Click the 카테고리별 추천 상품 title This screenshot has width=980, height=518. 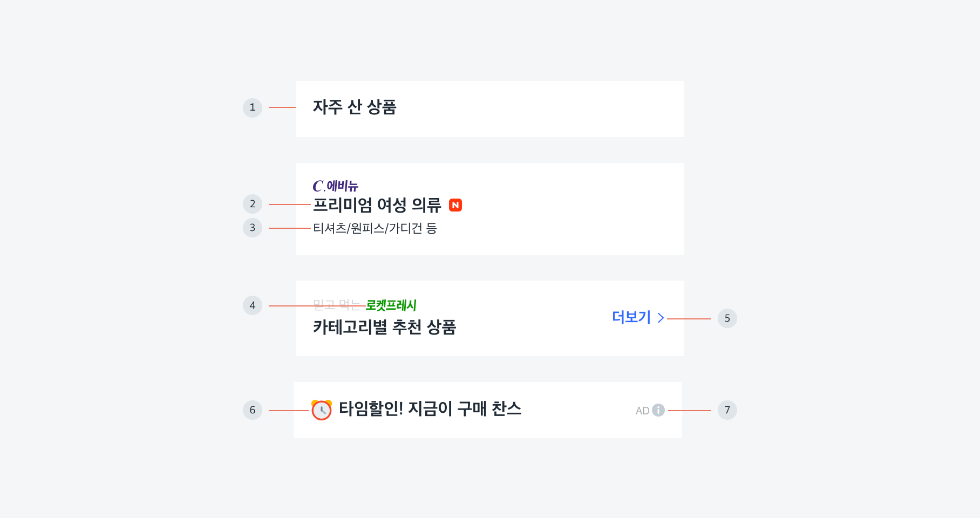[x=385, y=327]
